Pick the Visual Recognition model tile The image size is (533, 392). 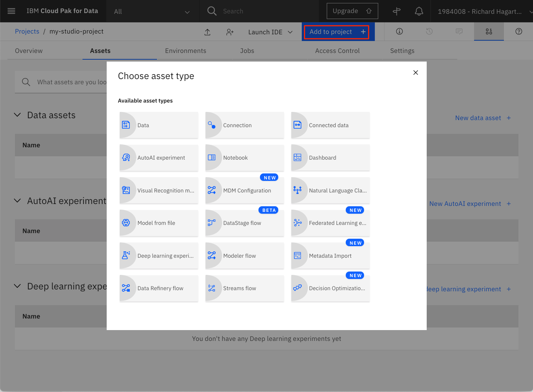(x=159, y=191)
